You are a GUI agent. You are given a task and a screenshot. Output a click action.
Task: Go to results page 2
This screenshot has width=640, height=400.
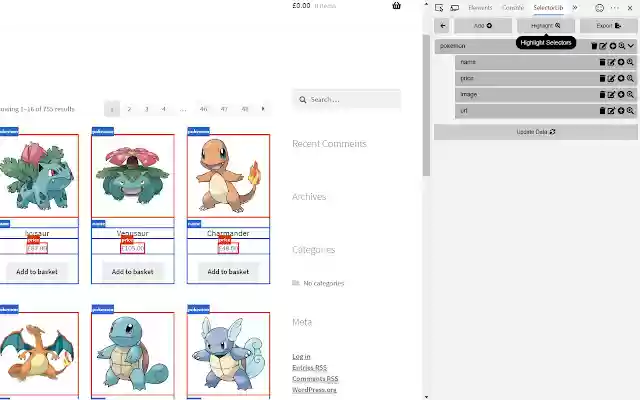[129, 109]
